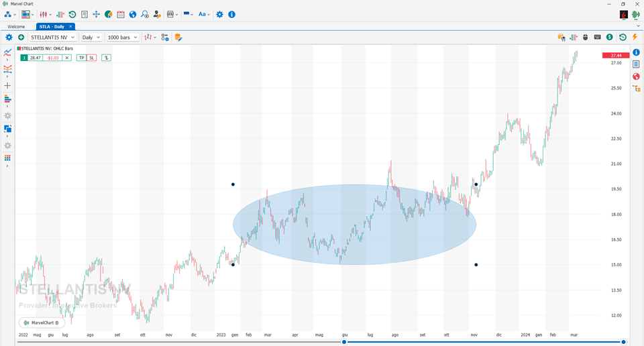Click the Interactive Brokers connection icon

click(x=623, y=15)
